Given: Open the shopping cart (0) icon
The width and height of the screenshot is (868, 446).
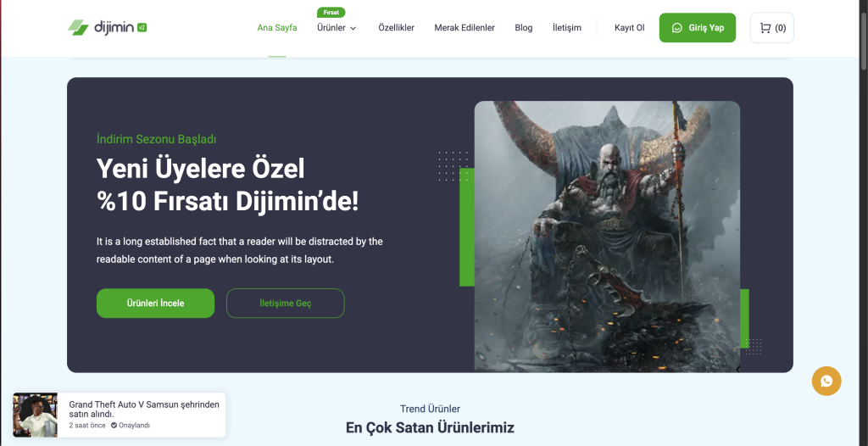Looking at the screenshot, I should [771, 28].
